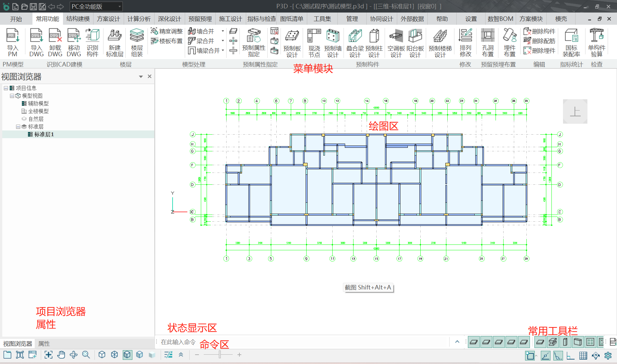Screen dimensions: 617x364
Task: Click the 精度调整 button
Action: pos(167,31)
